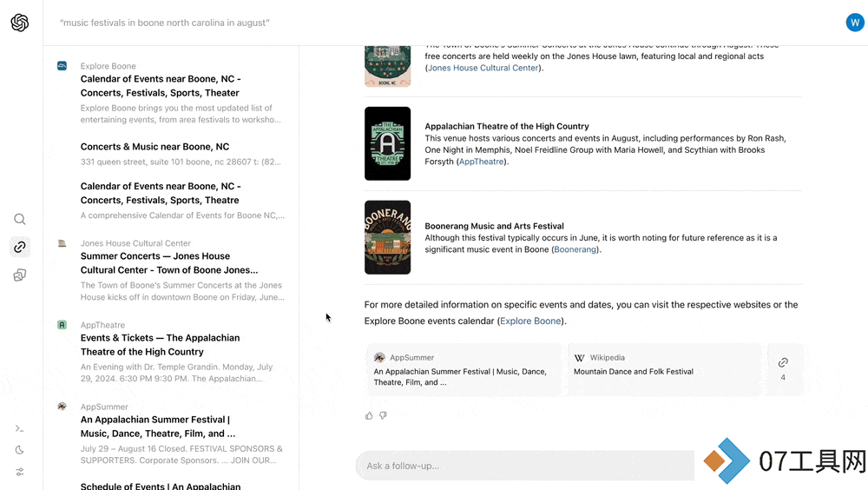Click the Appalachian Theatre of the High Country heading
Viewport: 868px width, 490px height.
tap(507, 126)
